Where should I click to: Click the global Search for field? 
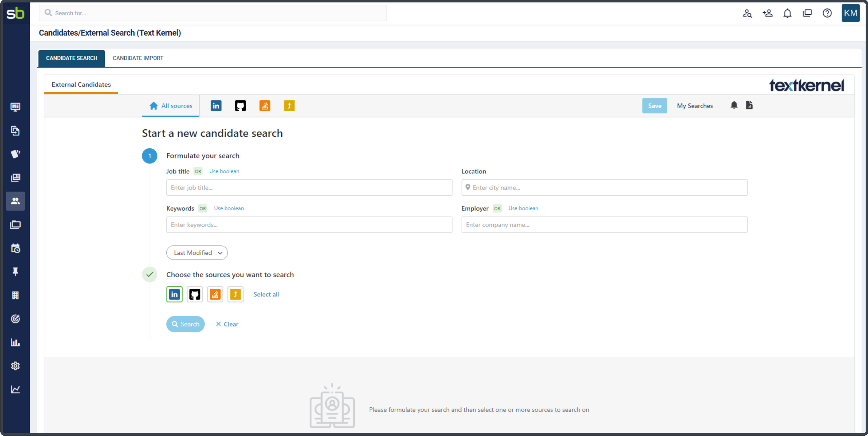[213, 13]
